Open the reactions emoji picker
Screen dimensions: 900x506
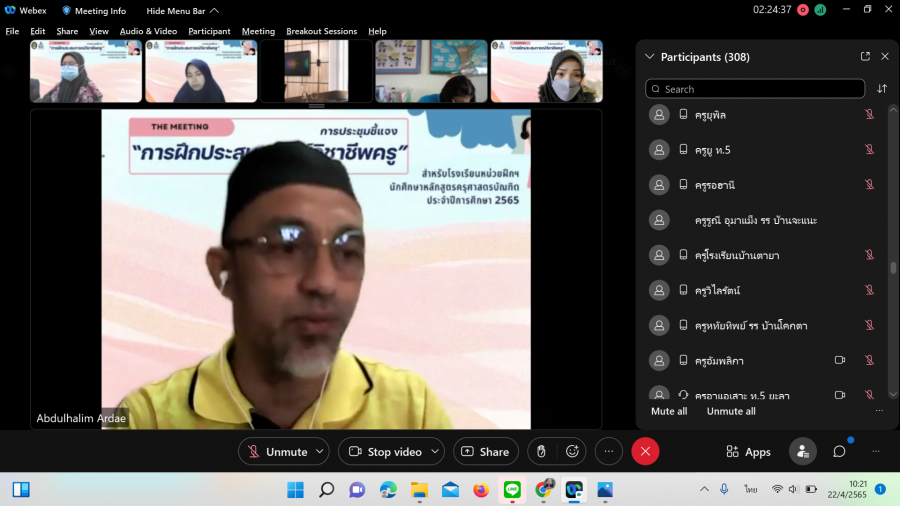(x=572, y=452)
